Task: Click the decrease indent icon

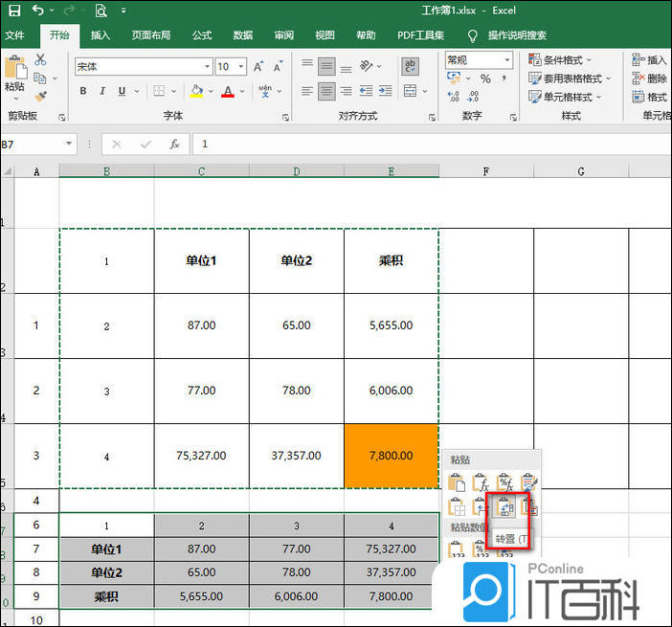Action: 366,91
